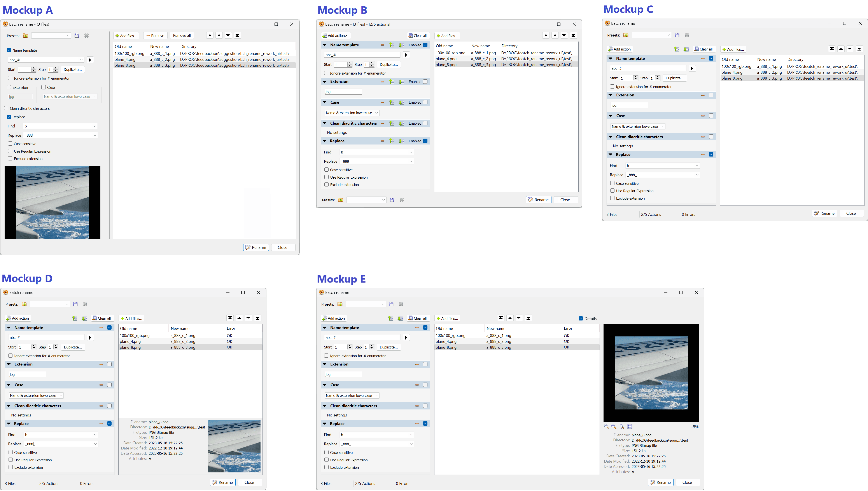
Task: Open the Presets combo box in Mockup C
Action: click(651, 35)
